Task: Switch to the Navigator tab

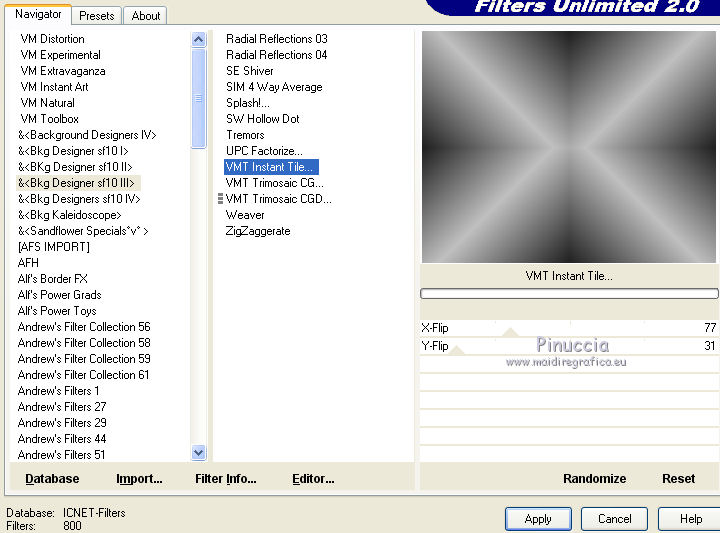Action: pos(38,14)
